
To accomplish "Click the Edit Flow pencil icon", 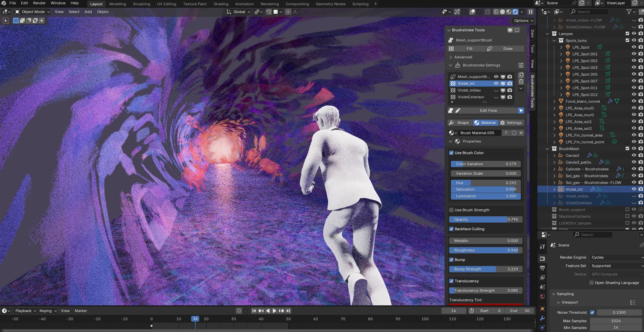I will coord(458,111).
